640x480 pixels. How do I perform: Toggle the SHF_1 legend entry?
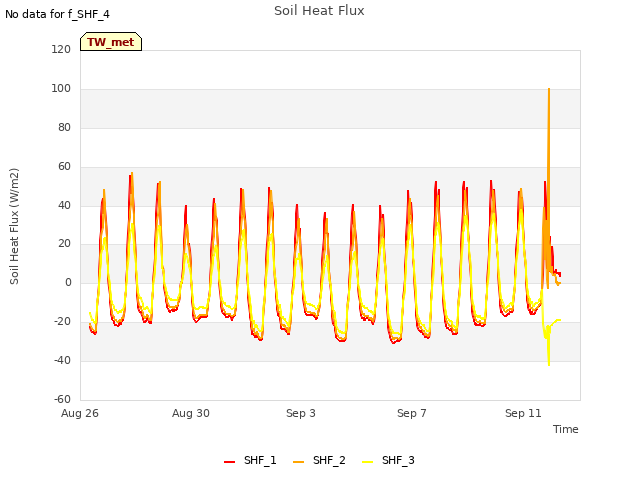pos(250,460)
